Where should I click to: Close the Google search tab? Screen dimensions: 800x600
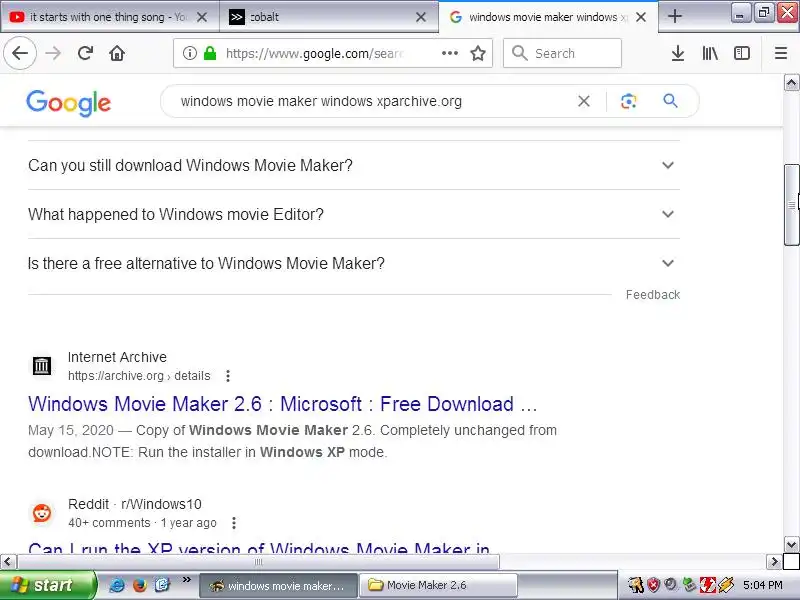(641, 17)
